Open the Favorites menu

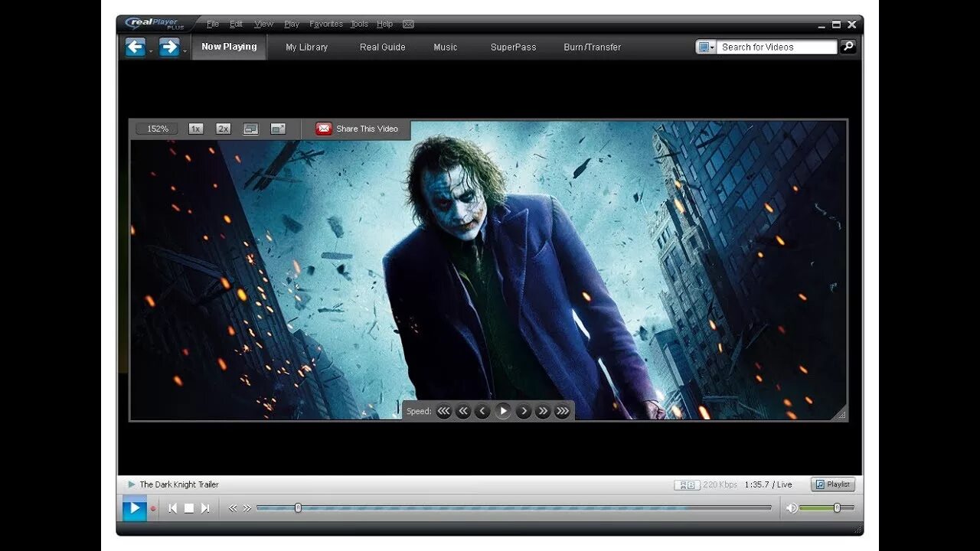326,24
